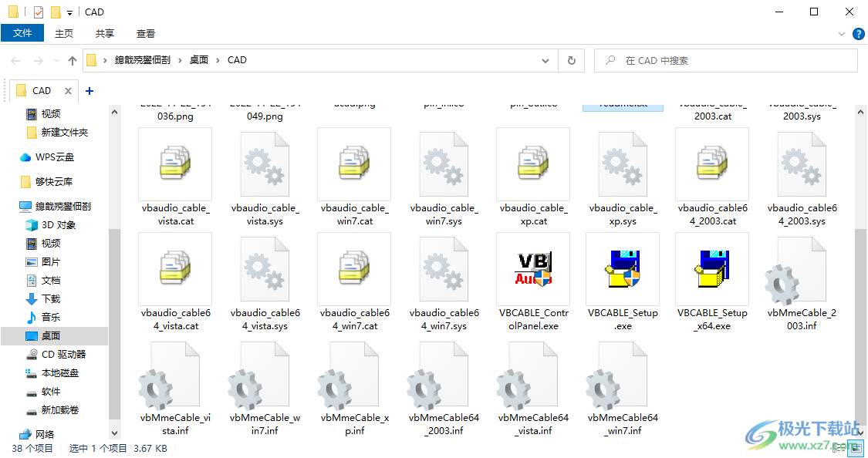Click the properties checkmark icon in title bar
The width and height of the screenshot is (868, 458).
coord(39,12)
